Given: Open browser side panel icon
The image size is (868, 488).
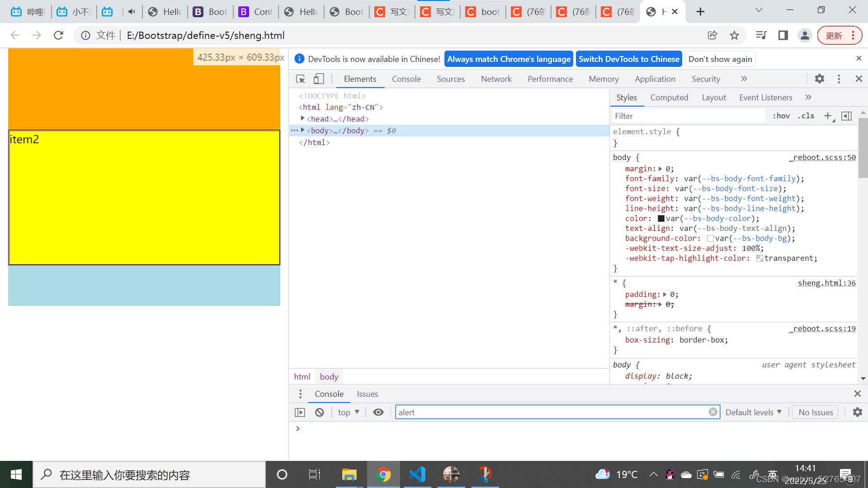Looking at the screenshot, I should click(783, 35).
